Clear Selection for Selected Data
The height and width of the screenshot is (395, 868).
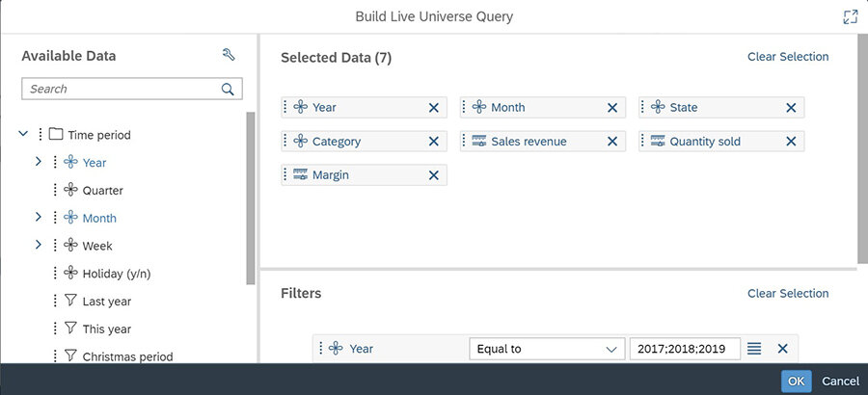pos(788,57)
